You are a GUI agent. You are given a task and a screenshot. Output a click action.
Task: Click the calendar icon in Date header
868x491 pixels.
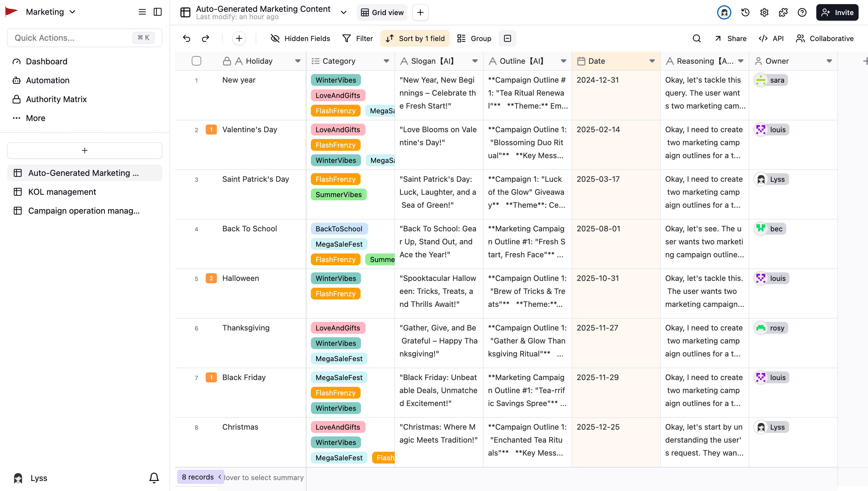(581, 61)
